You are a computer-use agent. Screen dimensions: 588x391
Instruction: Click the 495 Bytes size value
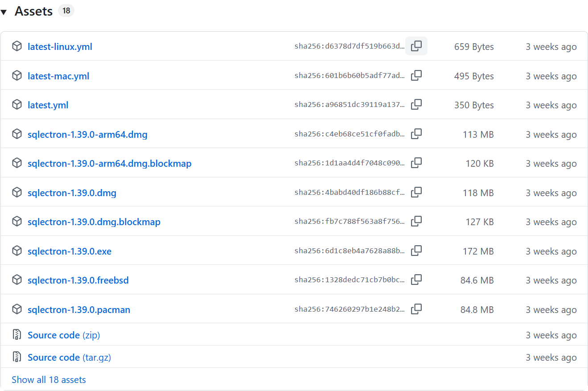point(474,76)
